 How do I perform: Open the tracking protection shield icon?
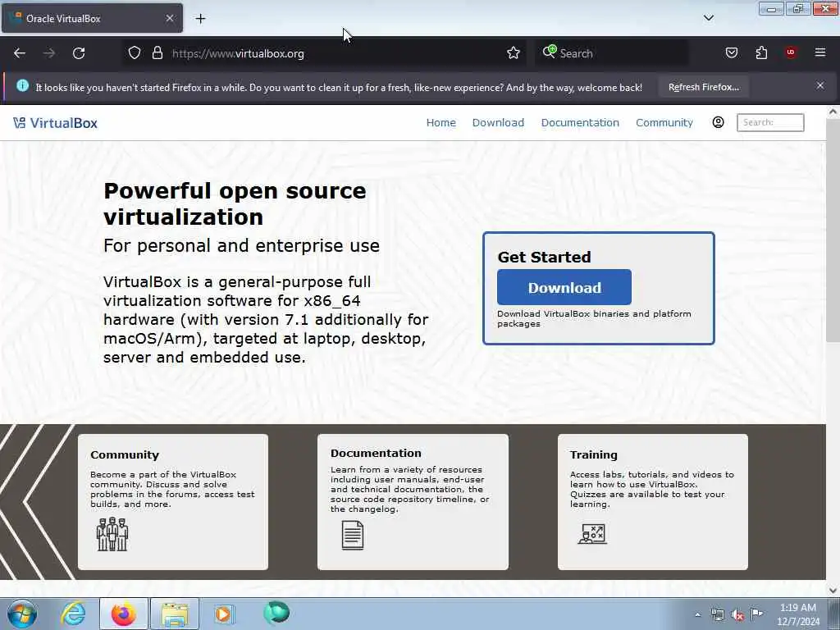[x=135, y=52]
